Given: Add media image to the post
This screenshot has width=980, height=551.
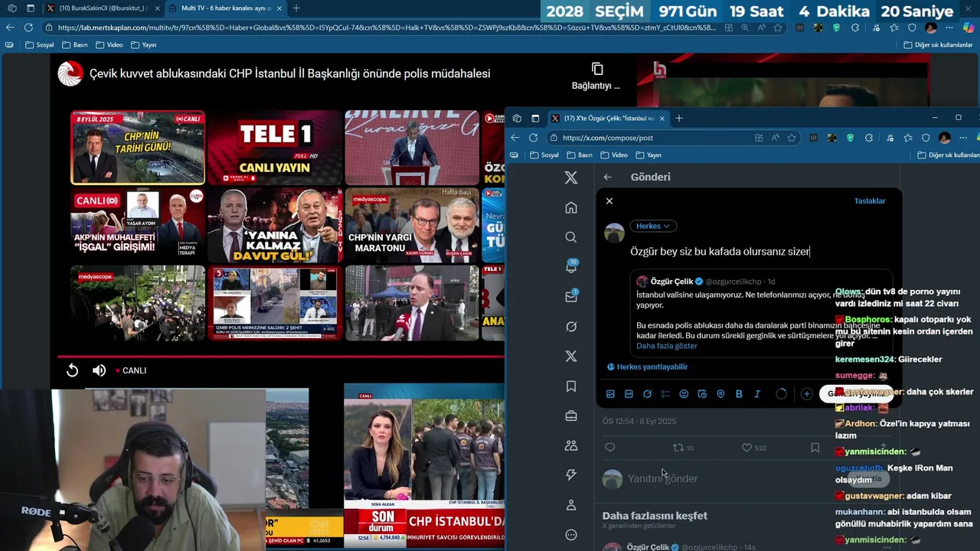Looking at the screenshot, I should click(x=610, y=394).
